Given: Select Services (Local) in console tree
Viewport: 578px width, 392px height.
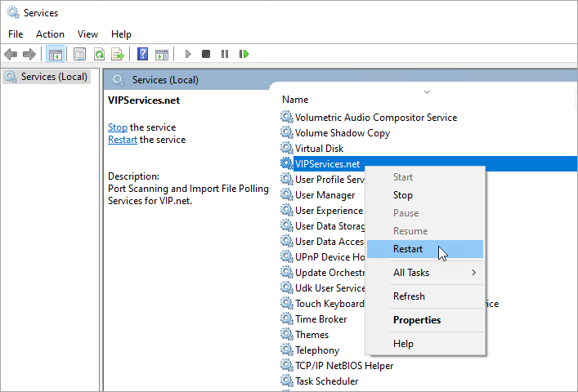Looking at the screenshot, I should tap(47, 77).
